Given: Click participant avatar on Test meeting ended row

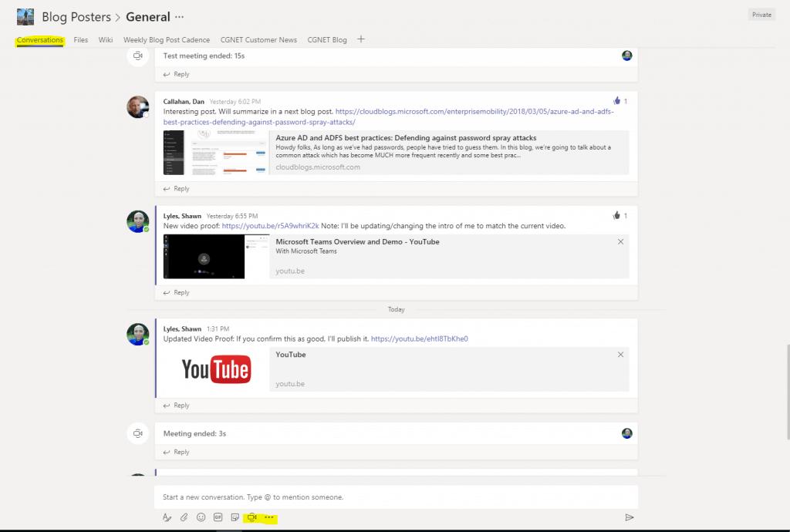Looking at the screenshot, I should (x=626, y=56).
